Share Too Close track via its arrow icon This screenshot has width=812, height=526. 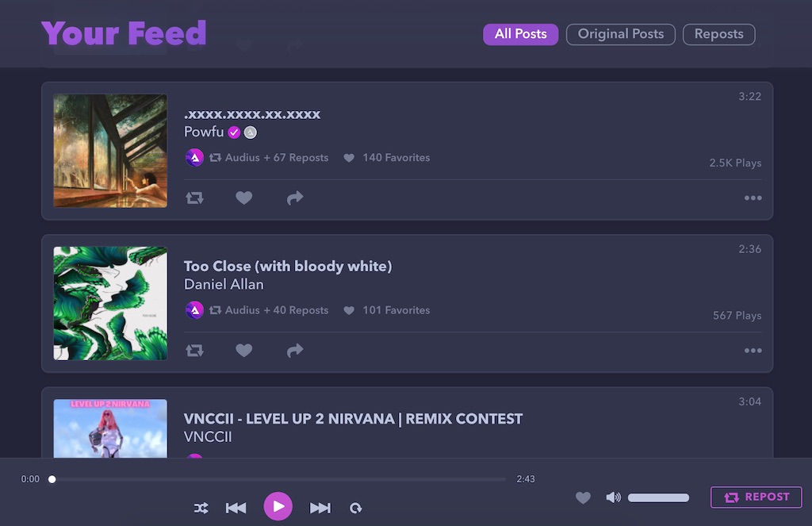[295, 351]
